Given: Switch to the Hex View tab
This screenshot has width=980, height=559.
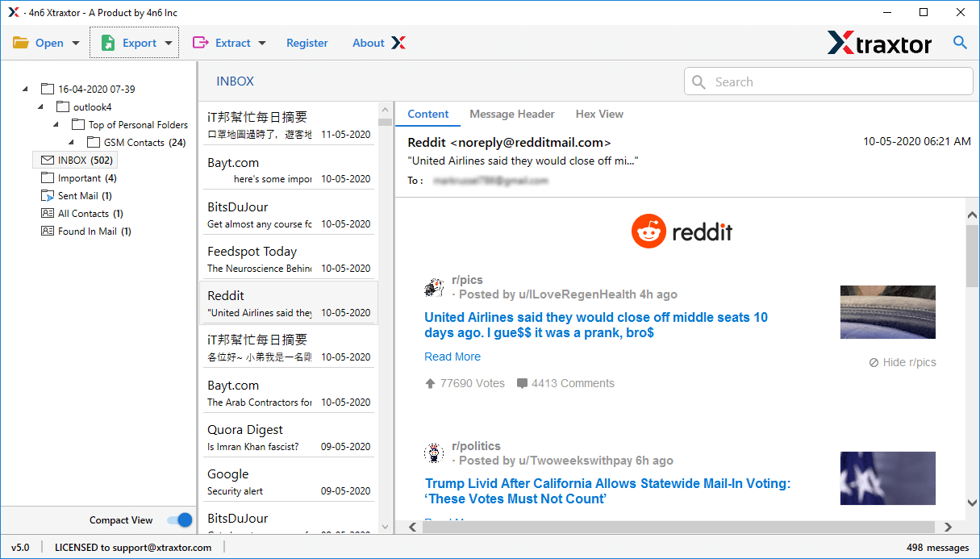Looking at the screenshot, I should pos(599,114).
